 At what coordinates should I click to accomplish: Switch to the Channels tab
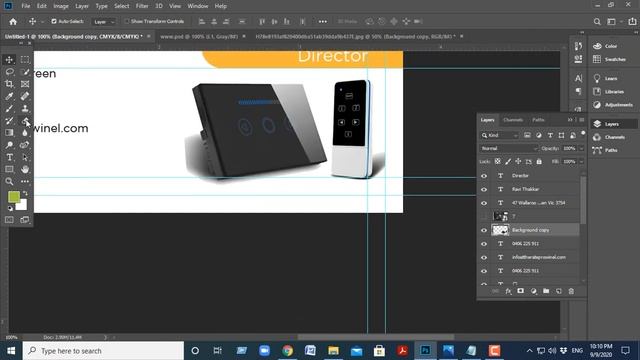click(x=513, y=120)
